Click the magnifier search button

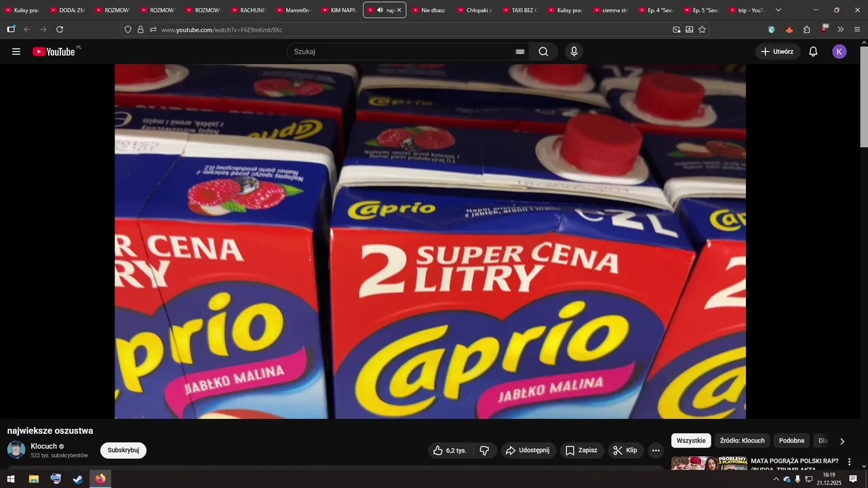tap(543, 52)
